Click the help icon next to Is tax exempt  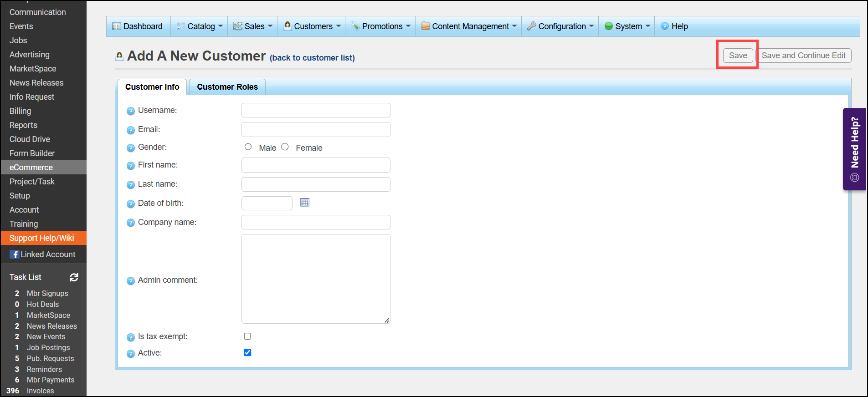point(131,337)
